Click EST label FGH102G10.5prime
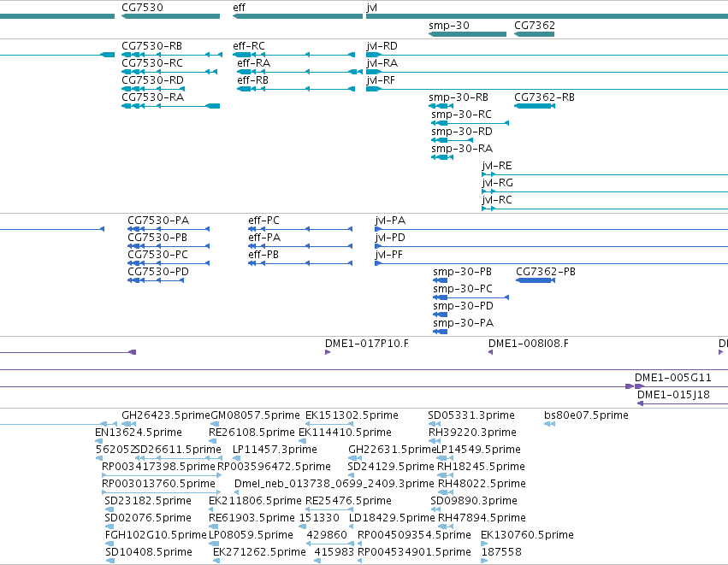The width and height of the screenshot is (728, 565). (156, 535)
